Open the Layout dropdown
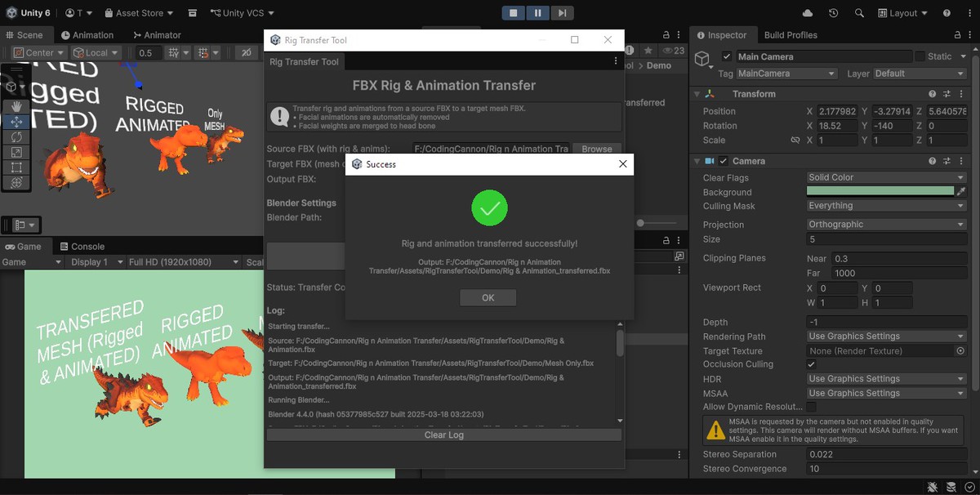The height and width of the screenshot is (495, 980). point(902,13)
